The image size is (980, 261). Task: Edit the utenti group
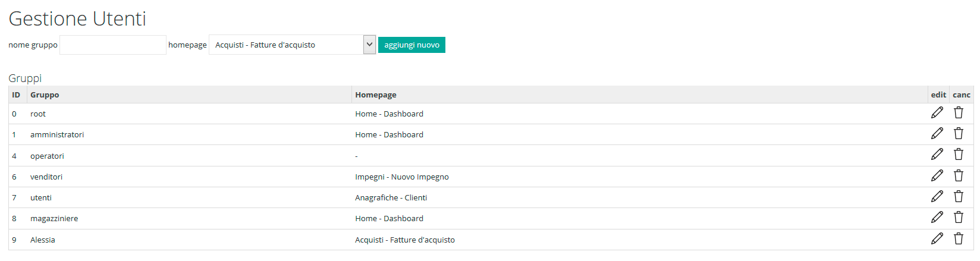(x=937, y=196)
